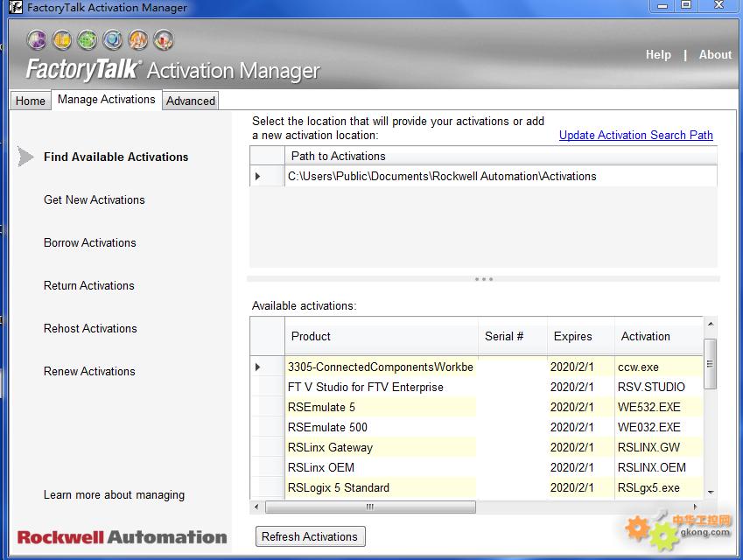Click the horizontal scrollbar thumb below activations
Viewport: 743px width, 560px height.
point(370,507)
